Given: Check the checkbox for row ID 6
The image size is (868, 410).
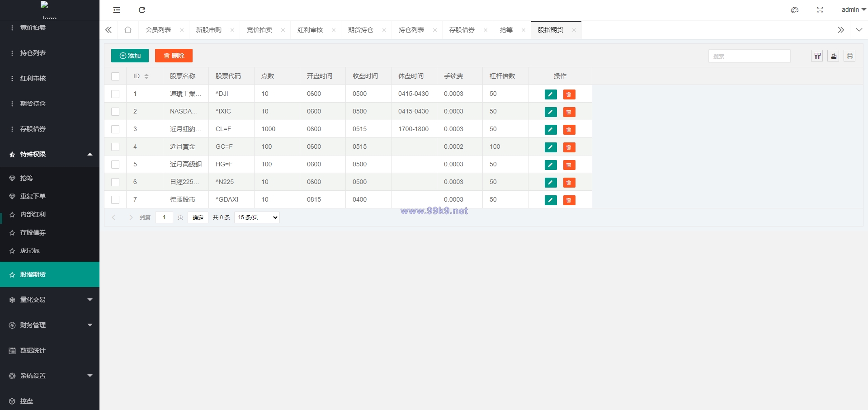Looking at the screenshot, I should tap(115, 182).
